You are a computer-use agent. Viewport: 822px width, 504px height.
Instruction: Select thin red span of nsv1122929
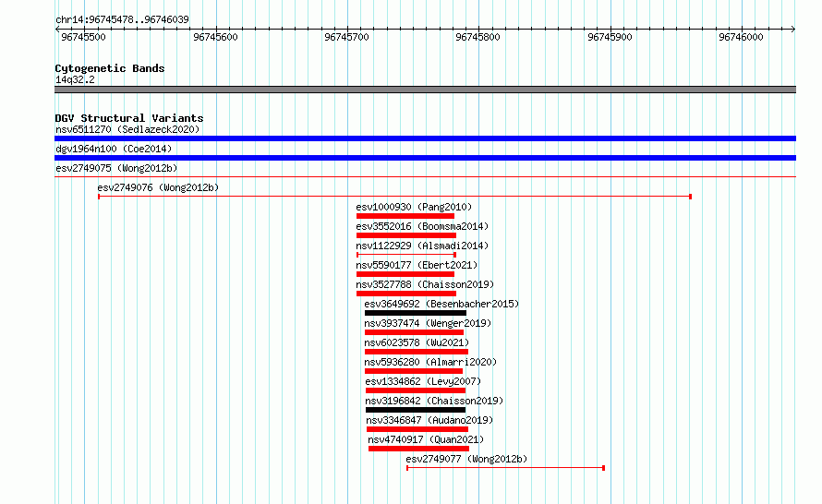[406, 255]
